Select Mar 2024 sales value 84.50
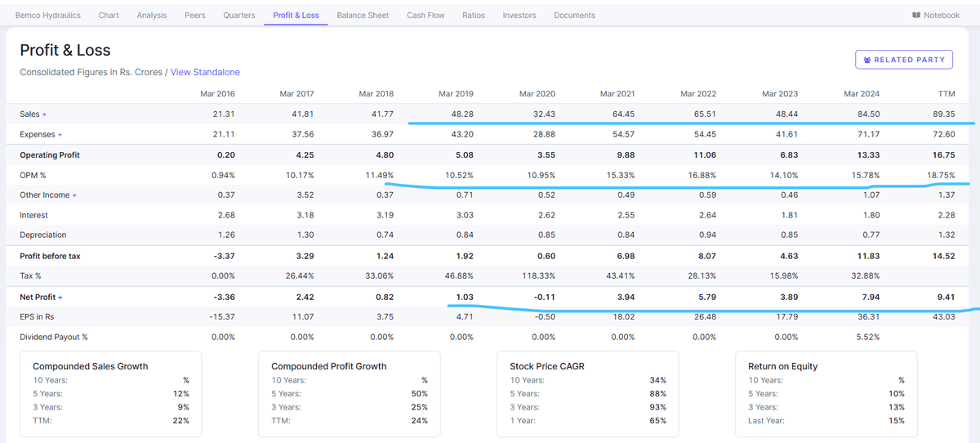 [x=869, y=114]
